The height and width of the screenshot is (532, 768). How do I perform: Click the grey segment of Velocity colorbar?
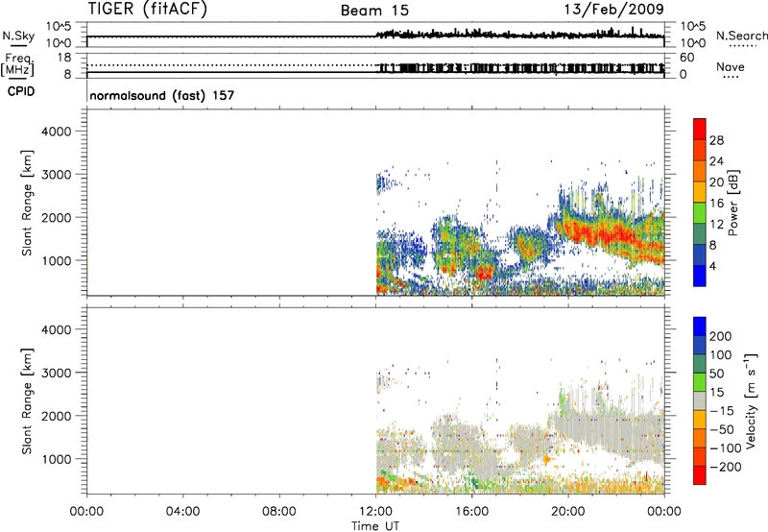point(700,400)
